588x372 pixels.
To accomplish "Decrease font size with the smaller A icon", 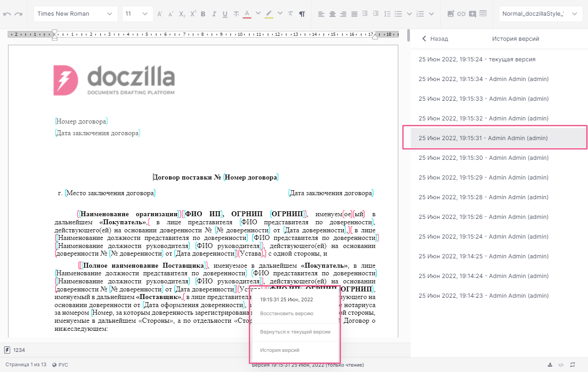I will point(171,14).
